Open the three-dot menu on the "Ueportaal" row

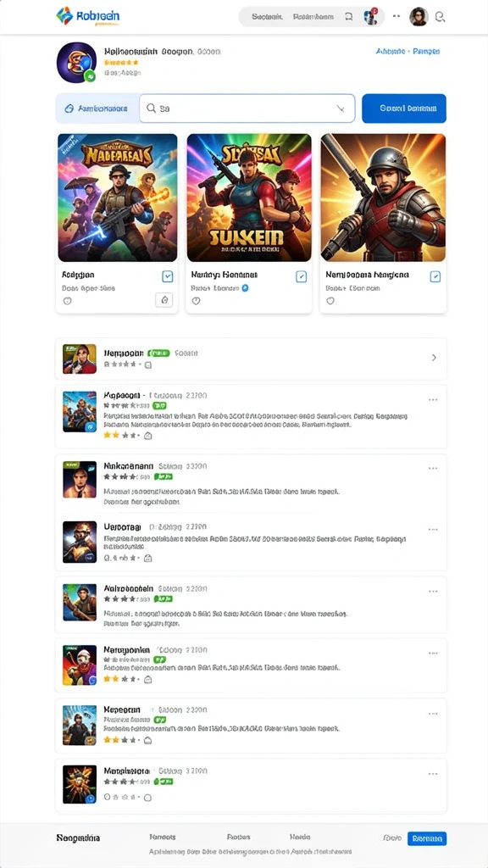433,529
